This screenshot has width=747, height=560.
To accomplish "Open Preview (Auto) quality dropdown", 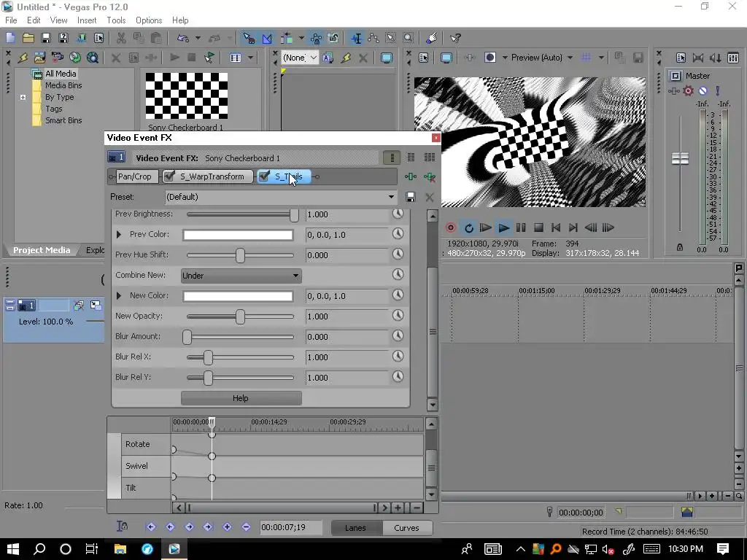I will [570, 58].
